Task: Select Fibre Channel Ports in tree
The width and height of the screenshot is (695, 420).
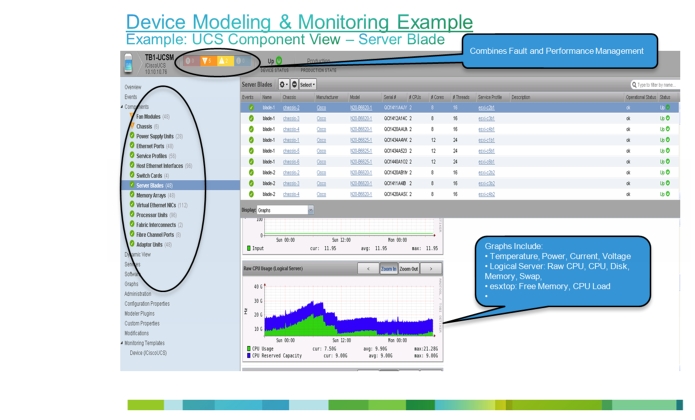Action: (155, 234)
